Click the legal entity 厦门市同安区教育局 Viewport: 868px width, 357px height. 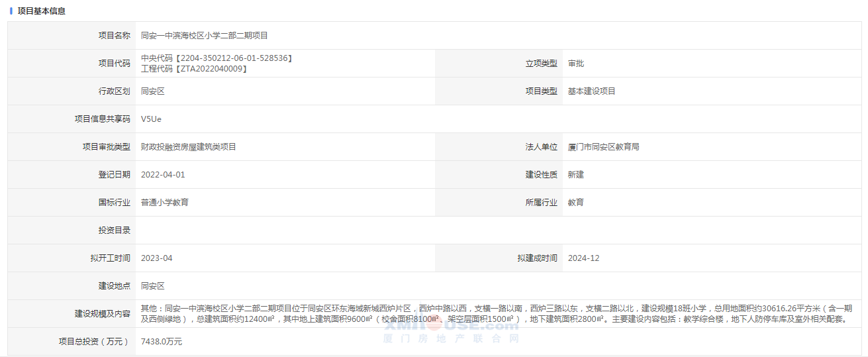click(x=603, y=147)
